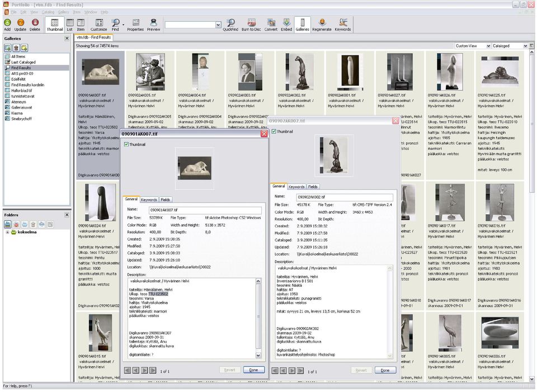The width and height of the screenshot is (537, 392).
Task: Toggle Thumbnail checkbox in the 090902AK002 dialog
Action: click(274, 131)
